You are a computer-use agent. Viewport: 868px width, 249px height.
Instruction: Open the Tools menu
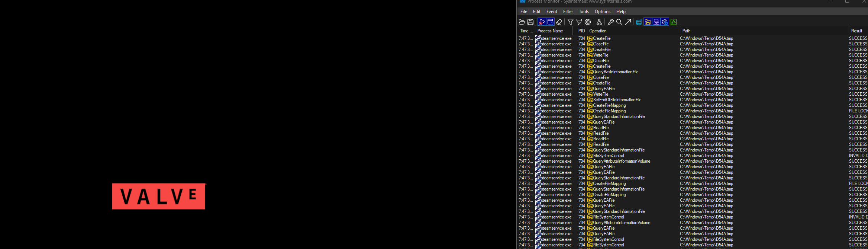click(x=584, y=12)
